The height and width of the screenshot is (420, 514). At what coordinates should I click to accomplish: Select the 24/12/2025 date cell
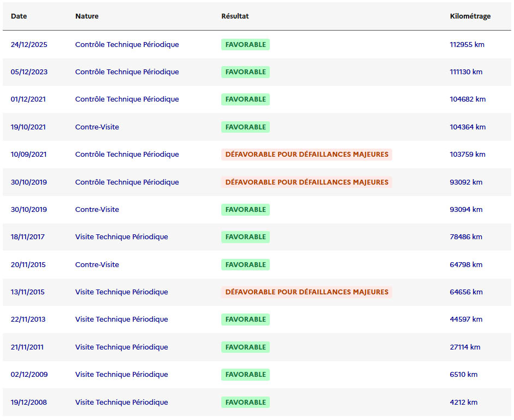[29, 45]
